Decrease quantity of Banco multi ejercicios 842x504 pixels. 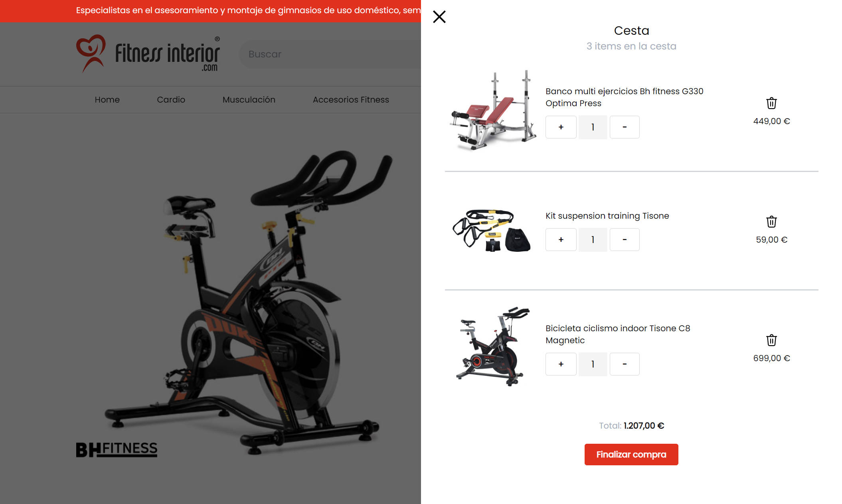(625, 127)
